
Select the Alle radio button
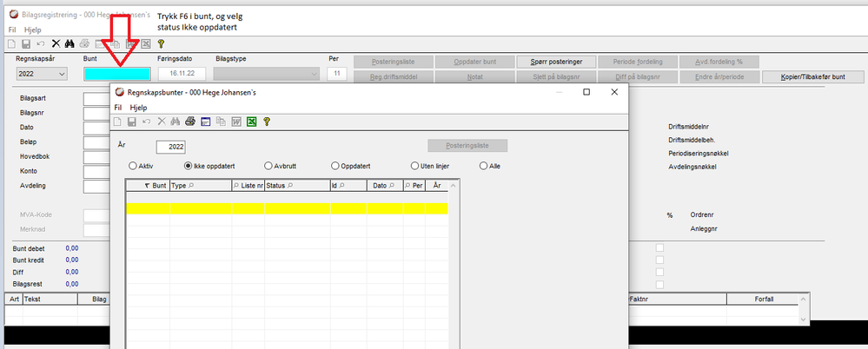point(483,165)
